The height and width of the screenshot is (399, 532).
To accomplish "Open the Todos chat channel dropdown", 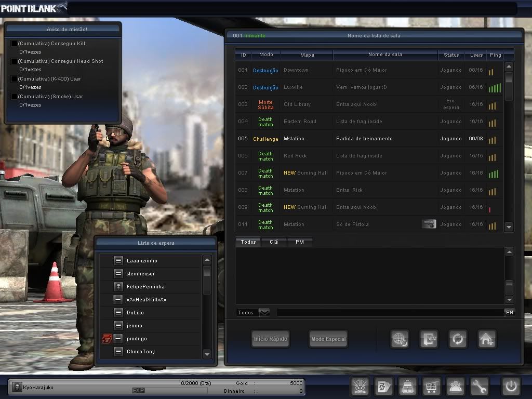I will [x=264, y=312].
